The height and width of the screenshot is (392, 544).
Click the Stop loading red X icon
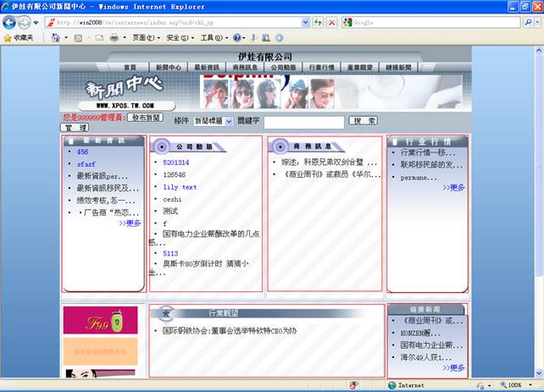point(331,23)
